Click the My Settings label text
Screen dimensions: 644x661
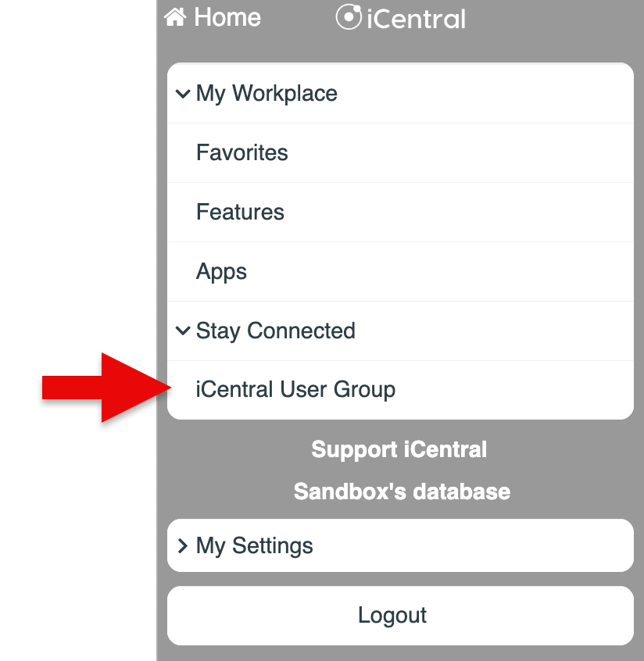[254, 545]
